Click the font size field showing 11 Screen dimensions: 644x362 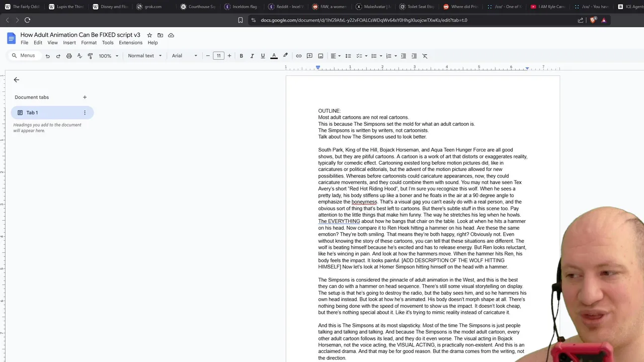coord(218,56)
